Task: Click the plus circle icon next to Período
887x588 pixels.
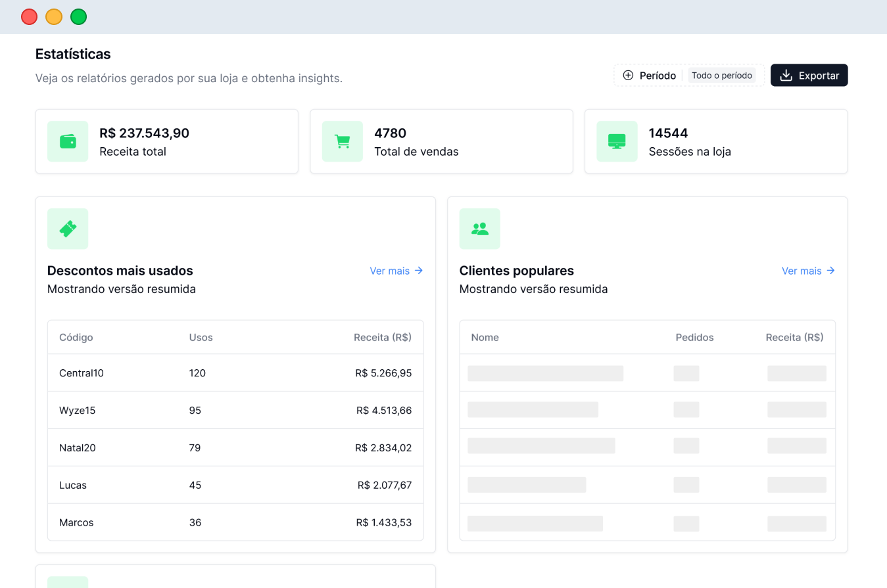Action: (628, 76)
